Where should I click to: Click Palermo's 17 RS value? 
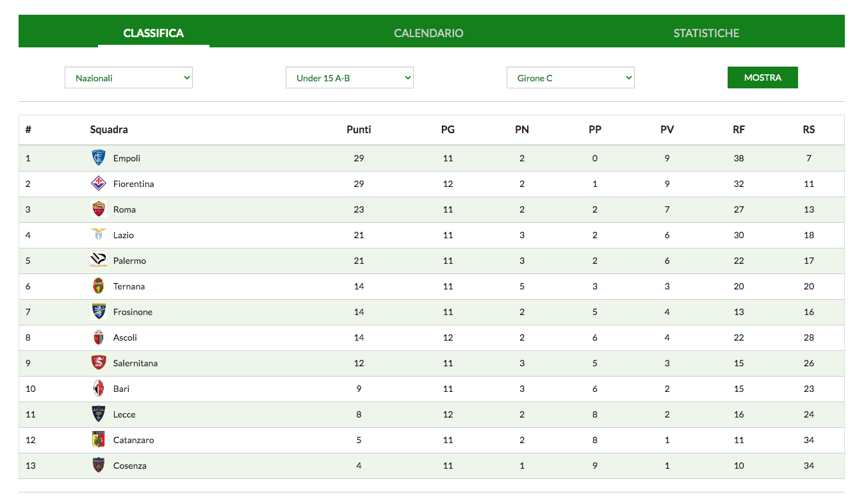click(x=809, y=261)
